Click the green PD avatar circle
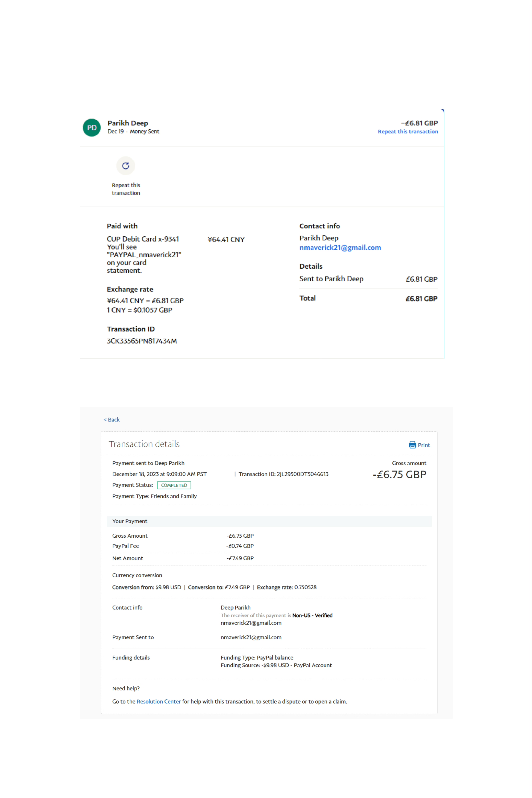Image resolution: width=532 pixels, height=798 pixels. (92, 128)
